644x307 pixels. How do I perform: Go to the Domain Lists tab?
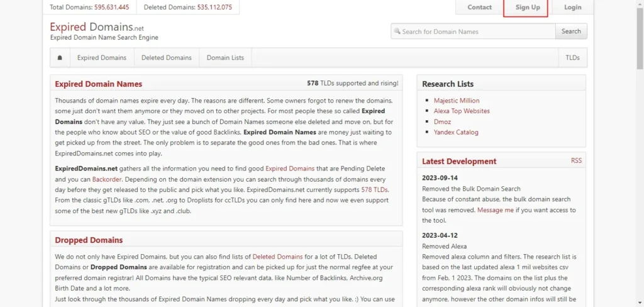pos(225,58)
